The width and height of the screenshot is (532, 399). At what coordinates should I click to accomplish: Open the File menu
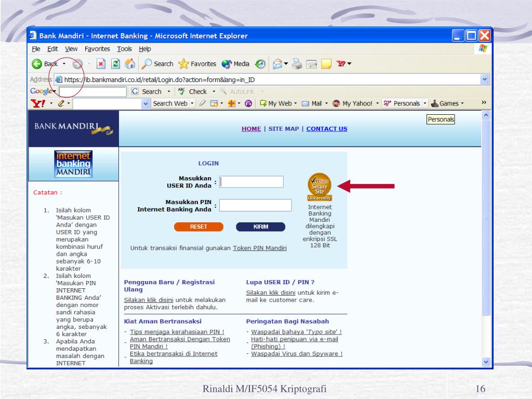click(x=36, y=49)
